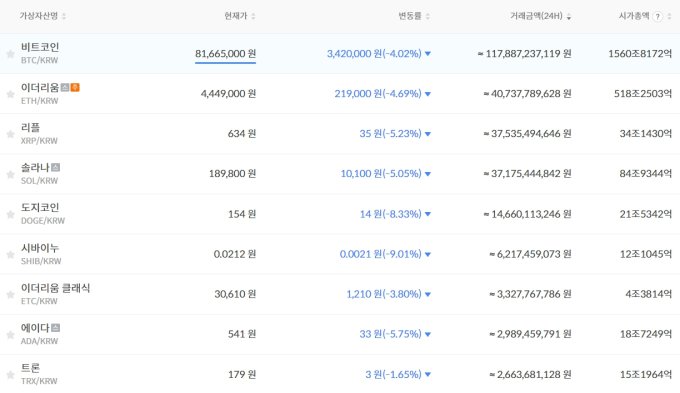Click the SOL/KRW pair label

39,180
